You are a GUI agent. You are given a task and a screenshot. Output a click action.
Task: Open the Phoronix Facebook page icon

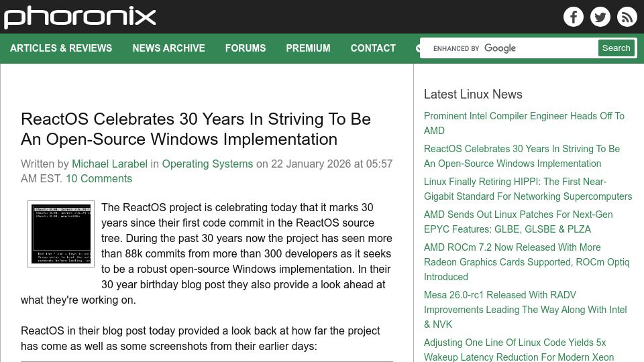(574, 17)
